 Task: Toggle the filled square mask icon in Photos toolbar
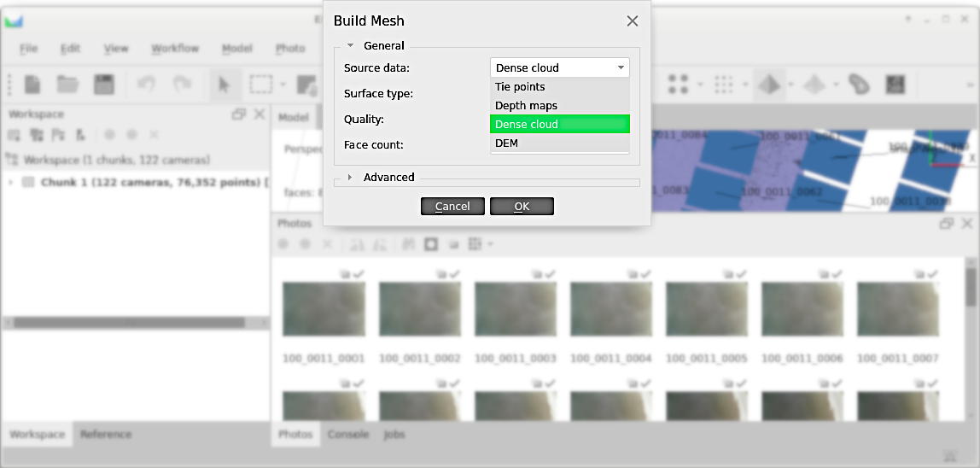(430, 244)
